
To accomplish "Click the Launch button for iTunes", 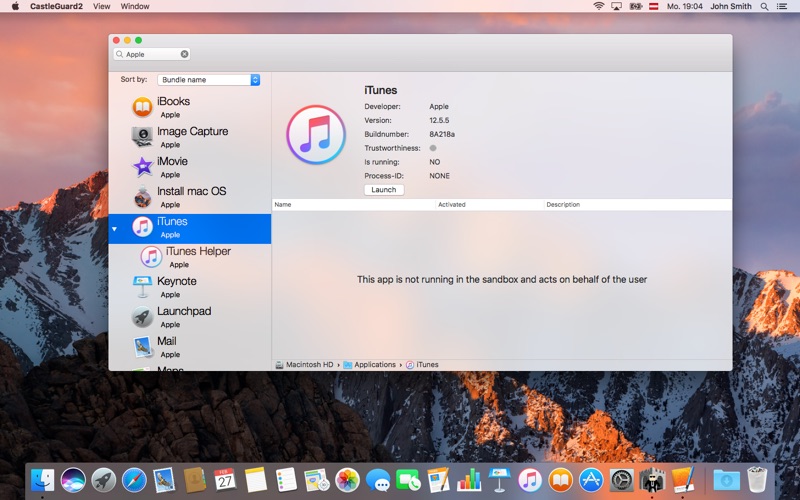I will click(384, 190).
